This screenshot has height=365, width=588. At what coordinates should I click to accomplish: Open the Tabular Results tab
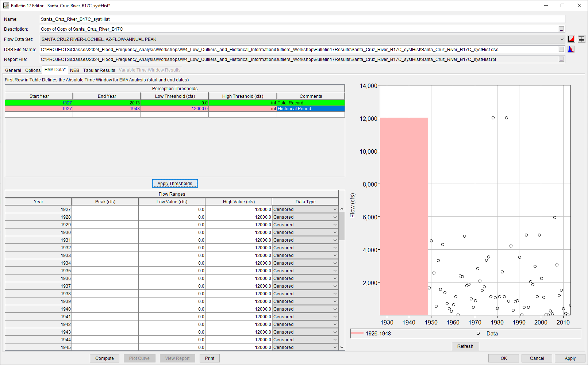99,70
